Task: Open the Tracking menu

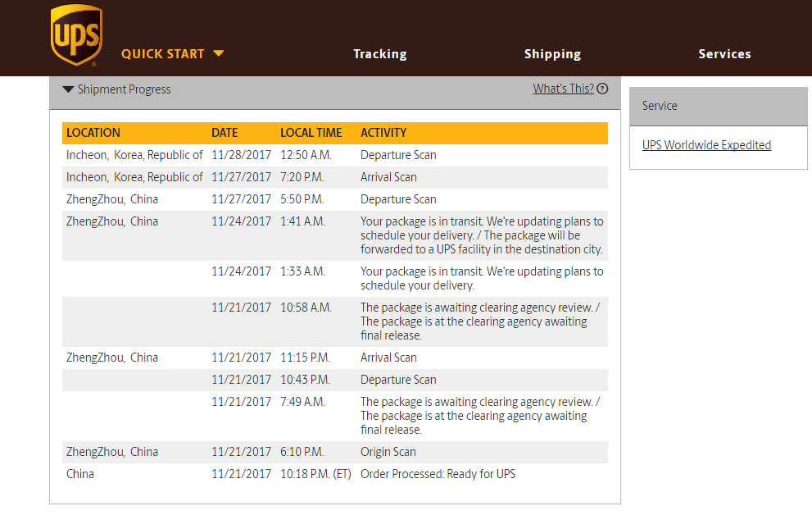Action: click(x=380, y=54)
